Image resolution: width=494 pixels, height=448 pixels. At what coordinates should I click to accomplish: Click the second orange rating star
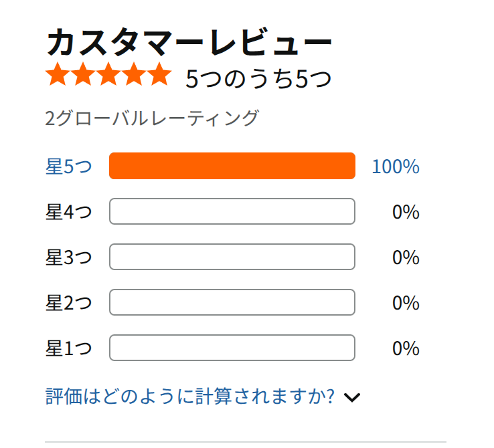[84, 74]
